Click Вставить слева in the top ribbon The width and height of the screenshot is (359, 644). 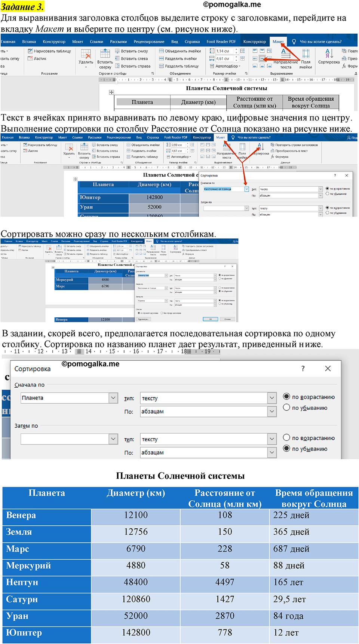[x=131, y=58]
